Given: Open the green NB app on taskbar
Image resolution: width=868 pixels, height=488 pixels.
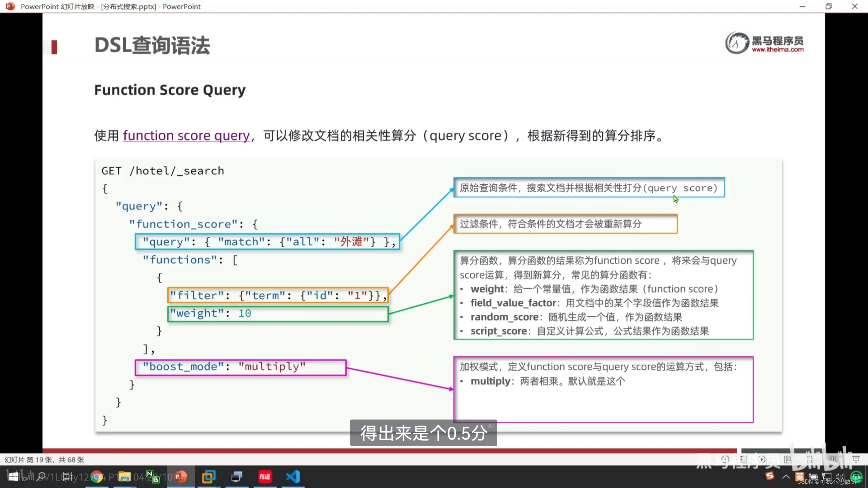Looking at the screenshot, I should click(x=153, y=477).
